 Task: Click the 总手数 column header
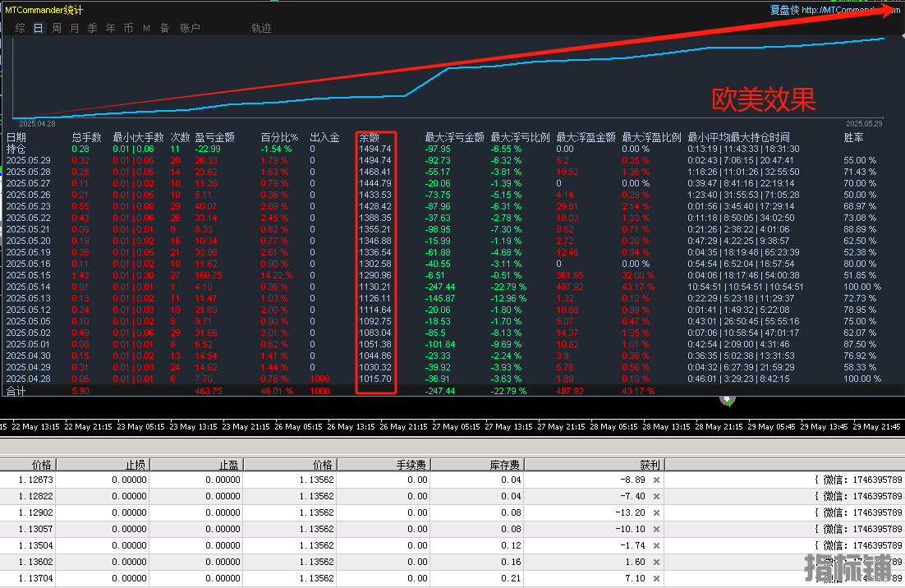pyautogui.click(x=86, y=137)
